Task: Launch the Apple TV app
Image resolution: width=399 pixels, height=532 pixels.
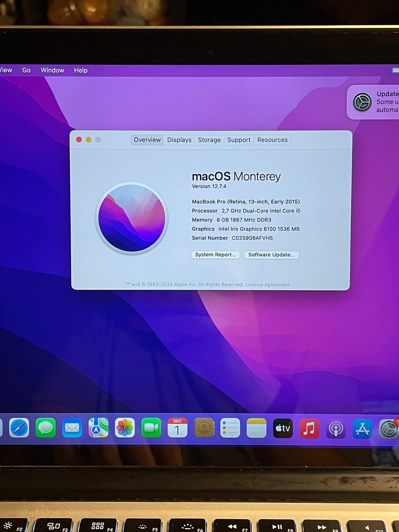Action: click(x=283, y=428)
